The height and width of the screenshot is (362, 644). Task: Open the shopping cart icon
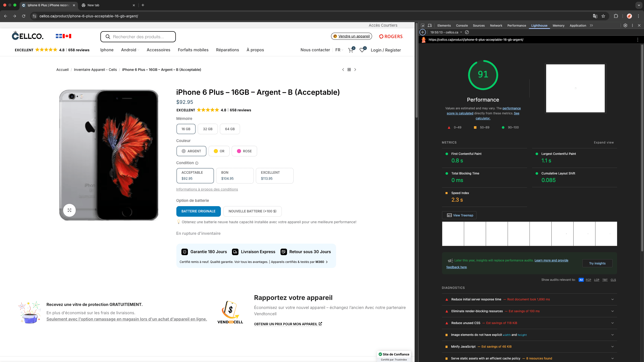coord(351,50)
